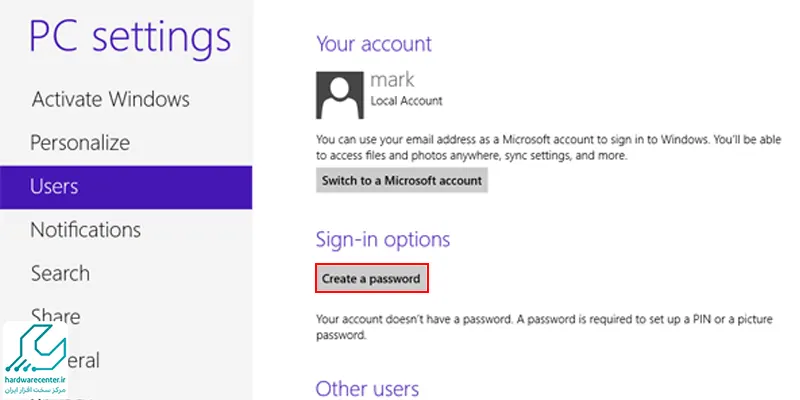The height and width of the screenshot is (400, 800).
Task: Click the Other users heading
Action: [x=367, y=389]
